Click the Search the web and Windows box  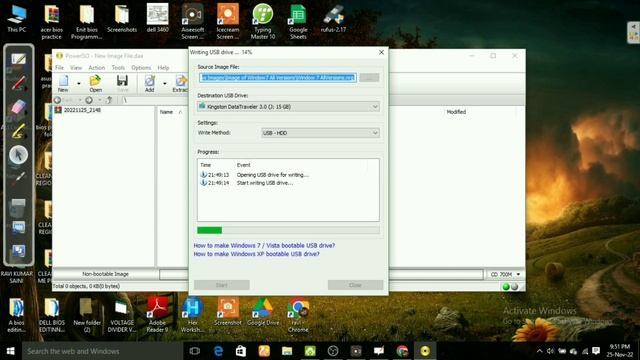coord(102,351)
